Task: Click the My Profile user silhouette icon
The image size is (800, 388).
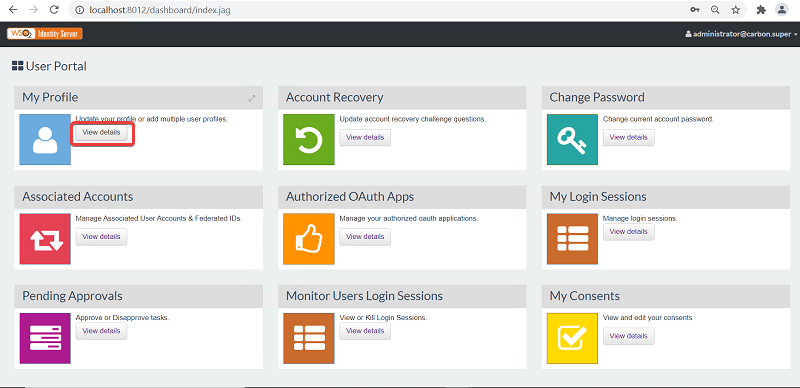Action: (x=45, y=139)
